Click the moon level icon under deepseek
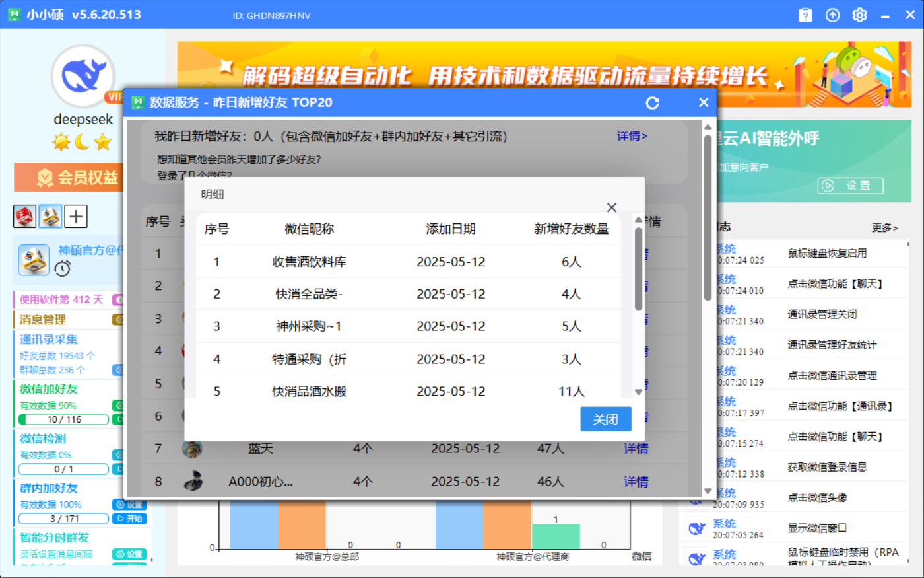 click(x=82, y=141)
